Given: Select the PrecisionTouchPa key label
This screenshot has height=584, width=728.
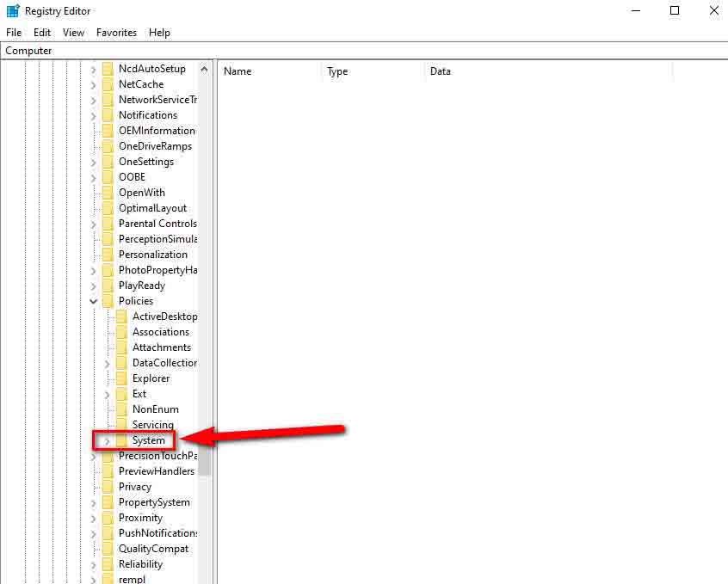Looking at the screenshot, I should (x=157, y=456).
